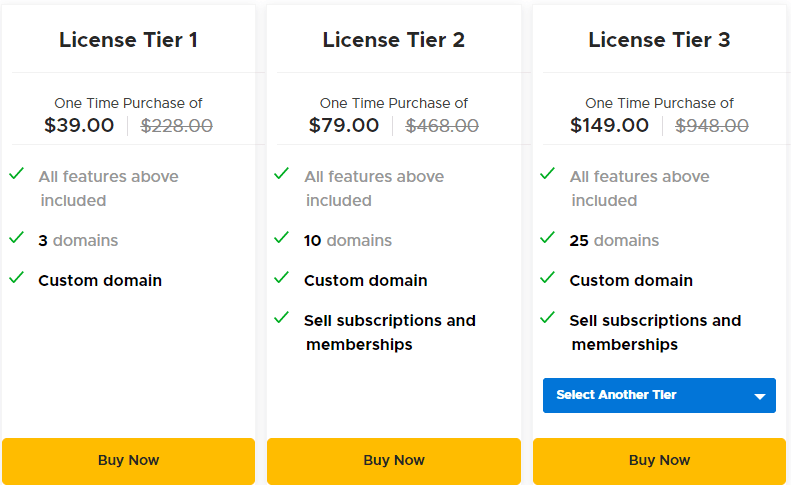Click Tier 3 Custom domain checkmark

547,278
